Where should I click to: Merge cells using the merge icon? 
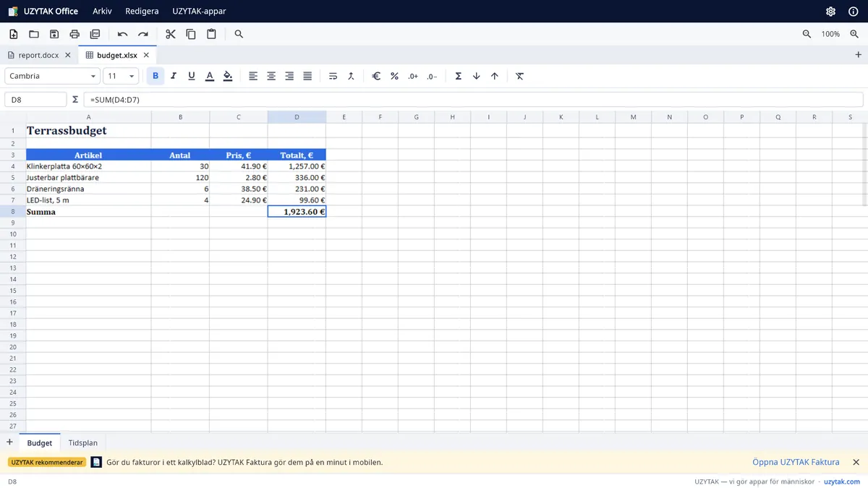[351, 76]
